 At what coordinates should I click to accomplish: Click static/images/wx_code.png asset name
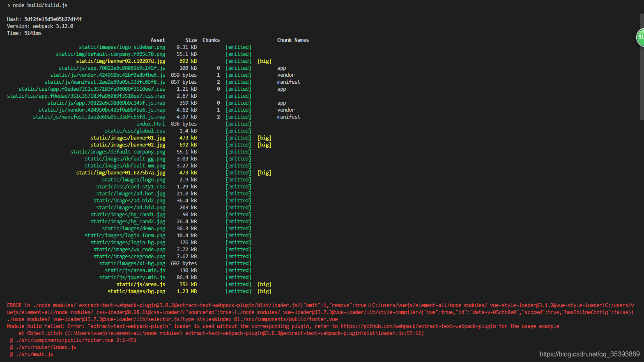[x=129, y=250]
